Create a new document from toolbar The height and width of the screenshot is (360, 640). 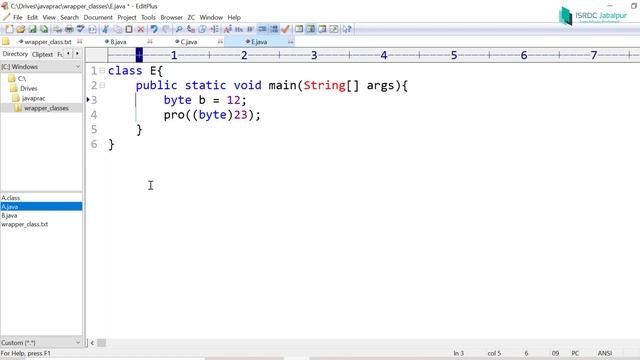click(9, 29)
